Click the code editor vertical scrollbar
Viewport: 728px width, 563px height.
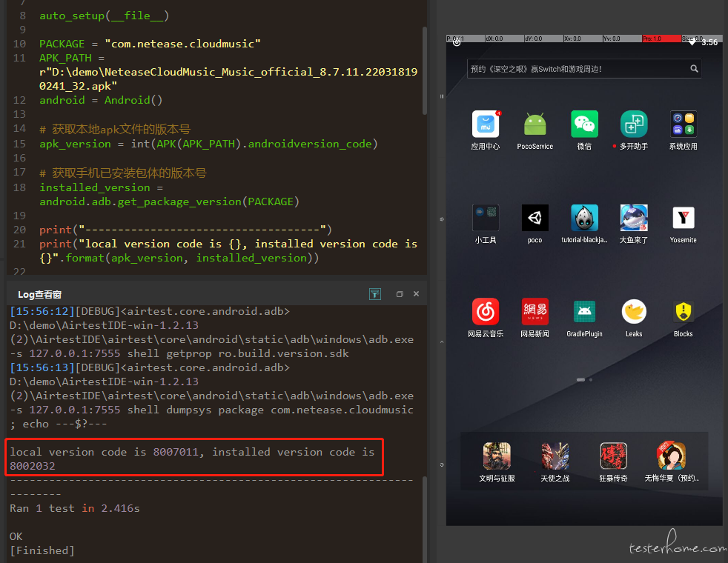(424, 70)
